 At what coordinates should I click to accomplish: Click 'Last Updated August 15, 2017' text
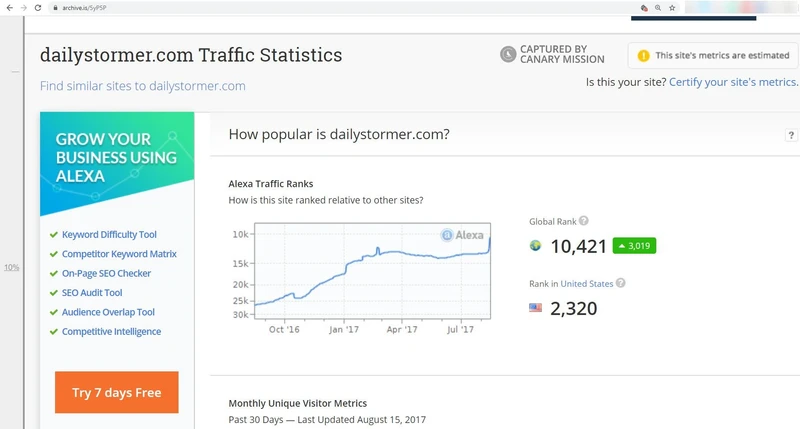point(361,420)
